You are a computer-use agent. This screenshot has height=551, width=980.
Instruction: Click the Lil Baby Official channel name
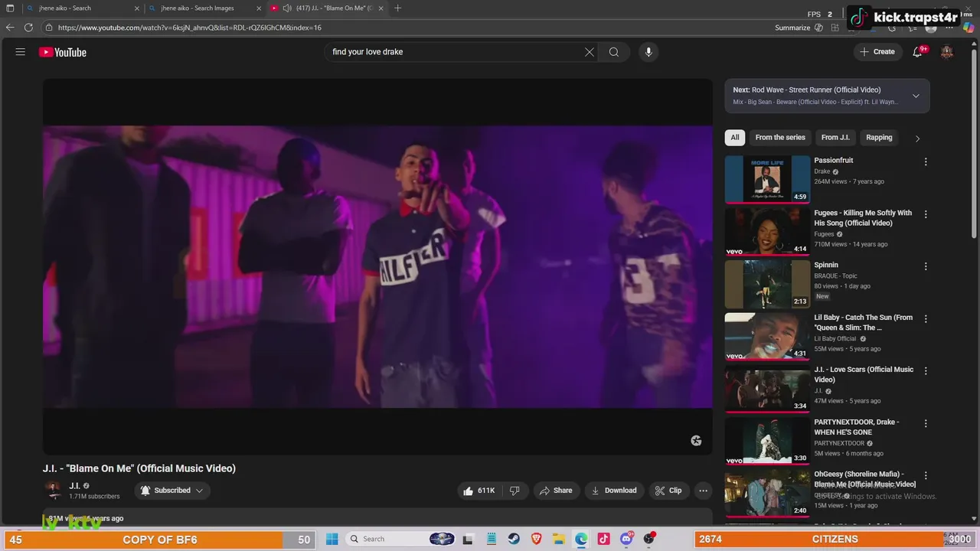[835, 338]
